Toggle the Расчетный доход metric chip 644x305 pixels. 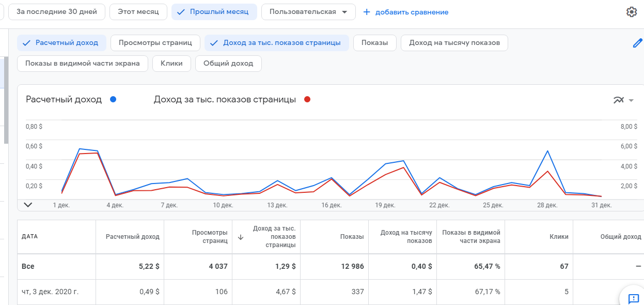click(x=61, y=43)
